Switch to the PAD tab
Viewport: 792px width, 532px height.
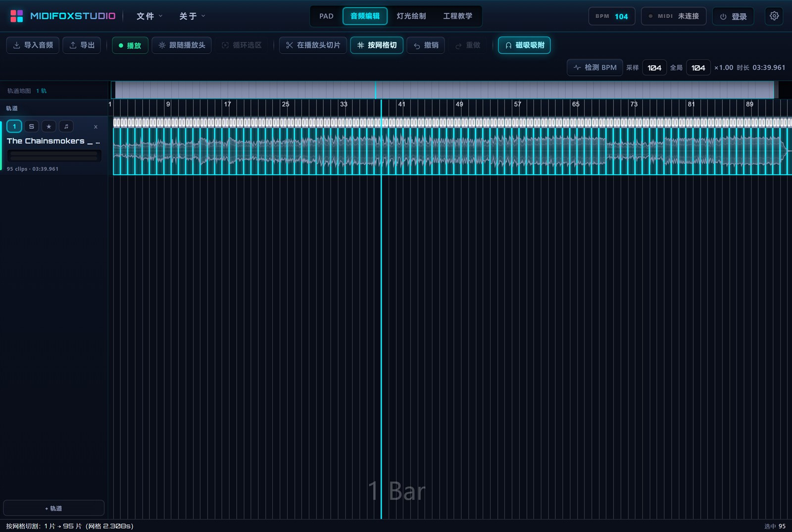[326, 16]
